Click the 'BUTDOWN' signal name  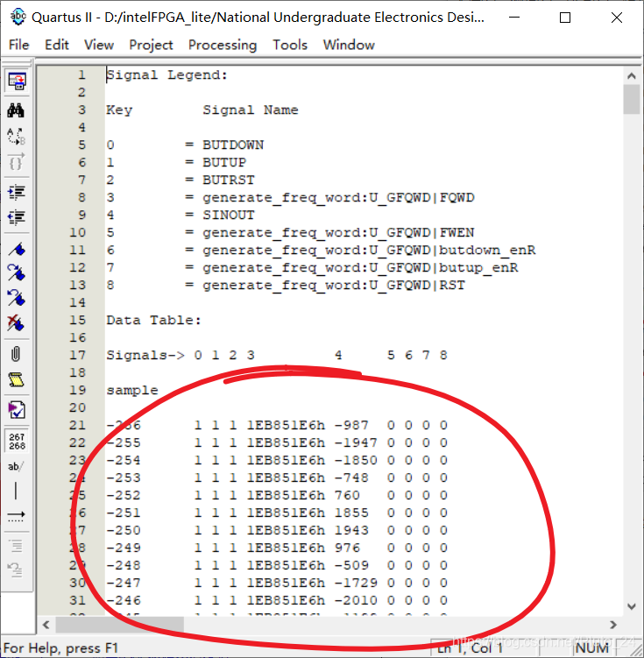pos(233,145)
